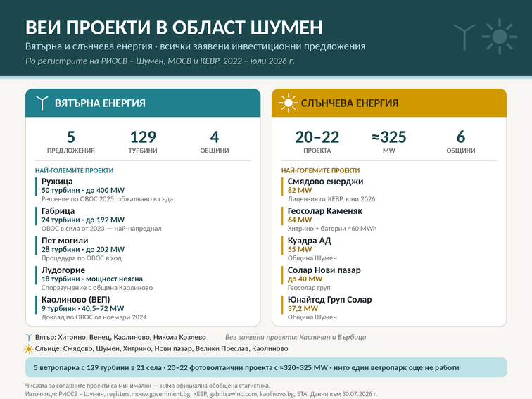Click the 37,2 MW value
This screenshot has height=399, width=532.
303,308
